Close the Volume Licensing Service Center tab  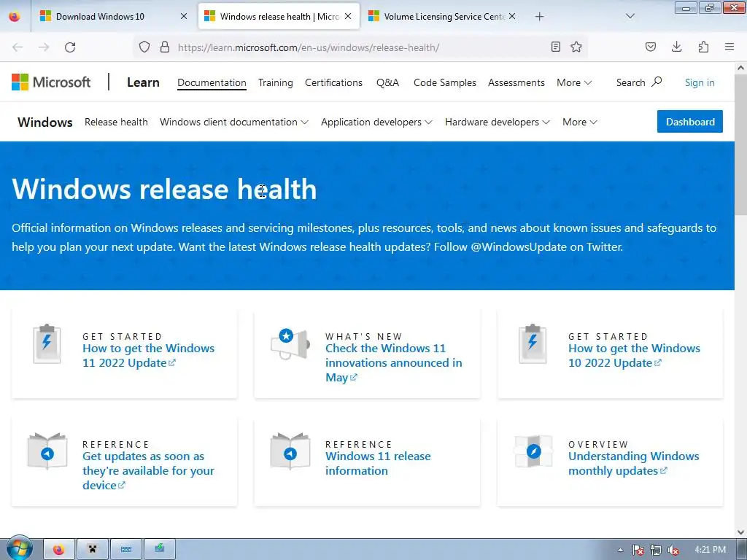[x=512, y=16]
